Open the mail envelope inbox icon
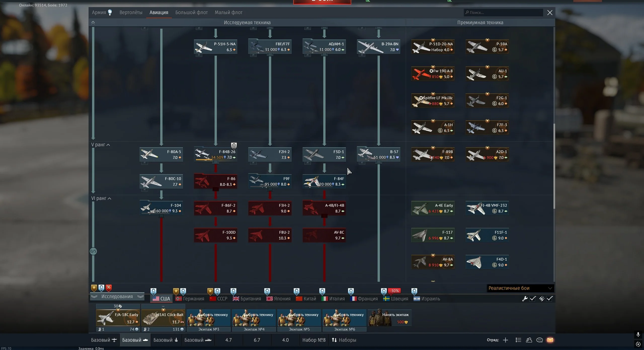Image resolution: width=644 pixels, height=350 pixels. [550, 340]
